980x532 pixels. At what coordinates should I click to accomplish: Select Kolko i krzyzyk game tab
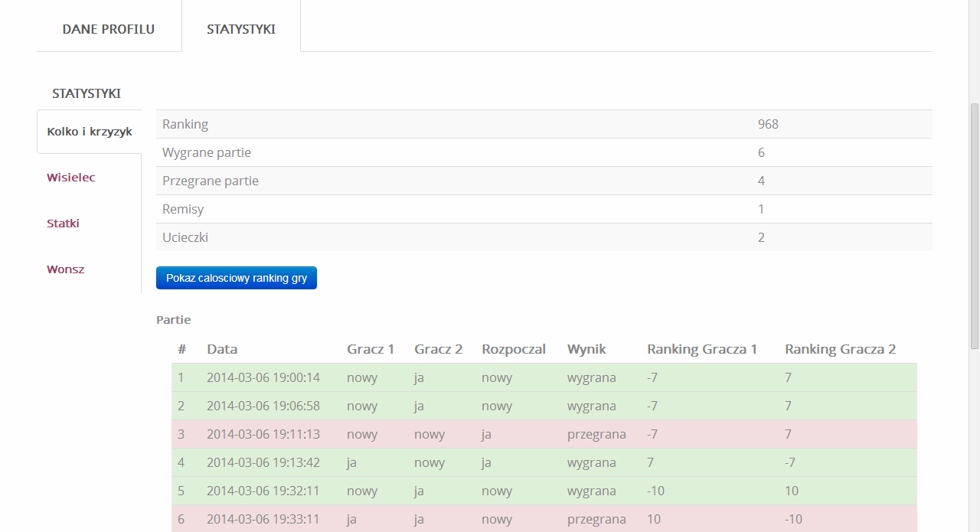90,132
